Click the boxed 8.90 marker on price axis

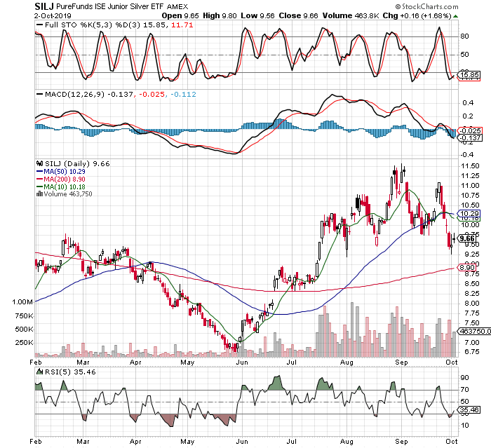click(x=467, y=267)
